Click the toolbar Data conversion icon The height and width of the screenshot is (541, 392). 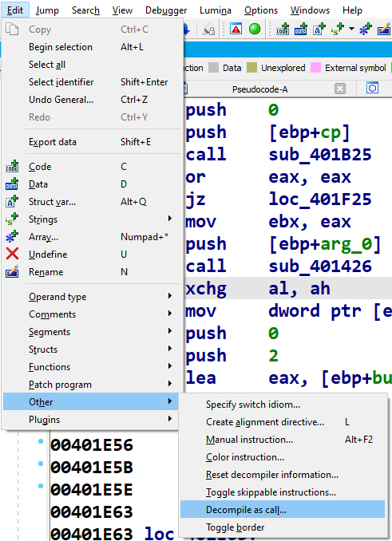[x=300, y=30]
